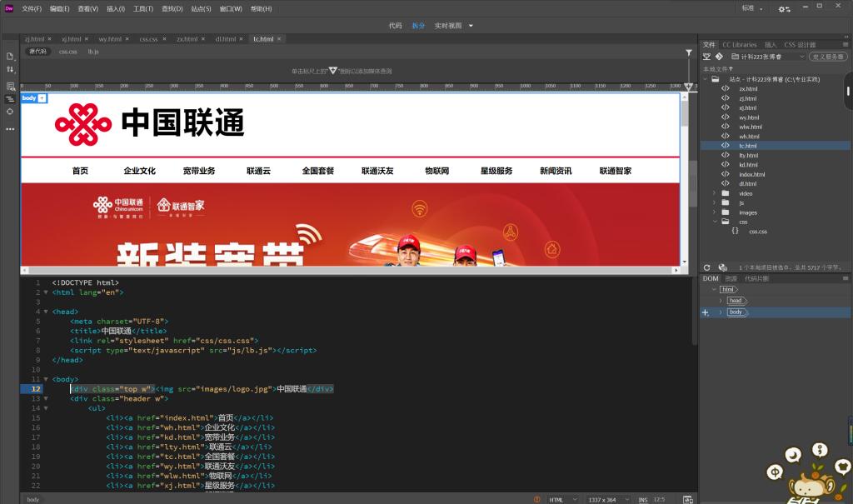Screen dimensions: 853x504
Task: Open the 标准 workspace dropdown
Action: click(x=752, y=8)
